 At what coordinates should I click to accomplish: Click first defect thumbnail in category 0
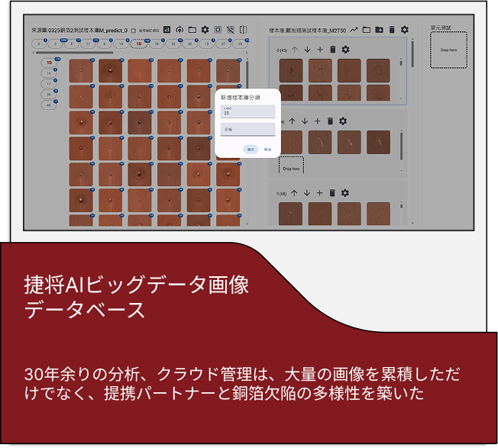click(290, 70)
